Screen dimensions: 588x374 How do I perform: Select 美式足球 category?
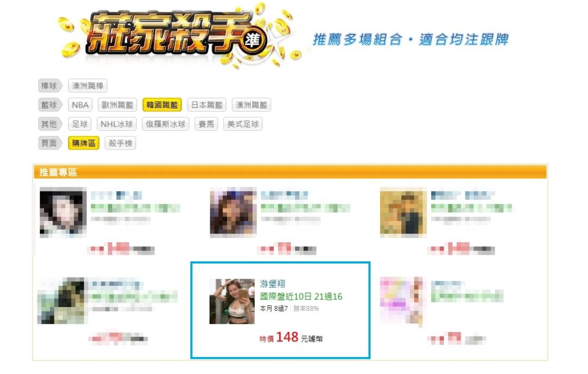(243, 124)
